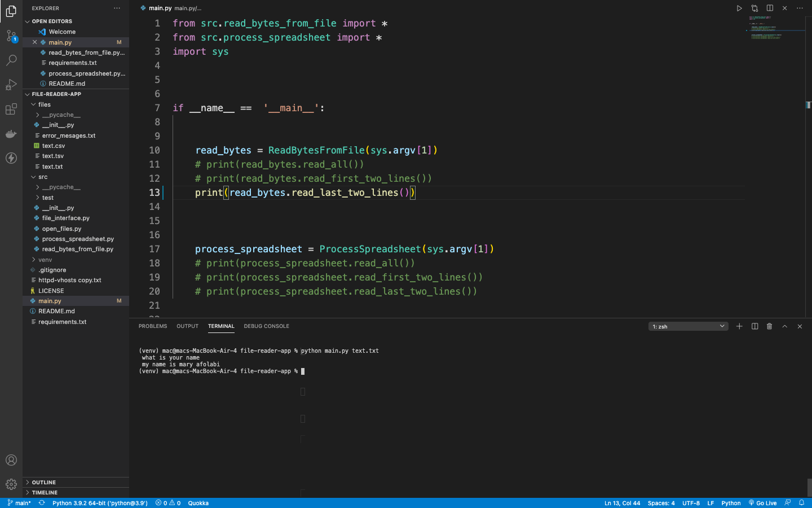Screen dimensions: 812x508
Task: Open the Source Control view
Action: [x=11, y=36]
